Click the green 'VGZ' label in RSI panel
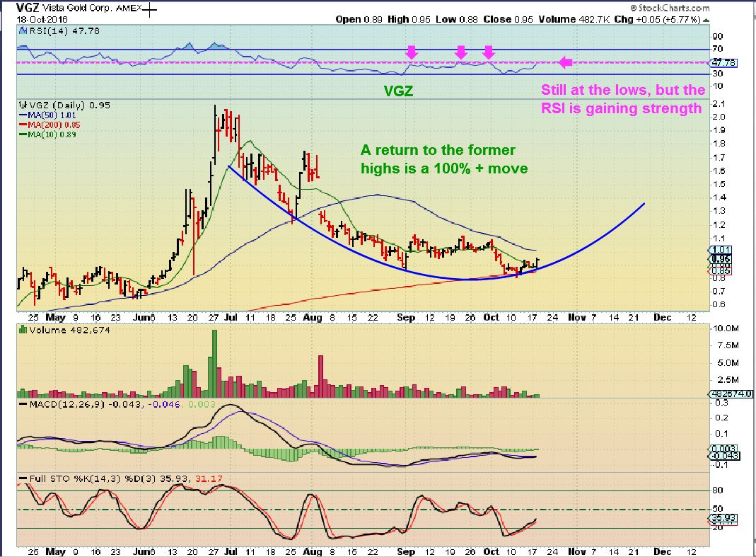 (x=398, y=91)
